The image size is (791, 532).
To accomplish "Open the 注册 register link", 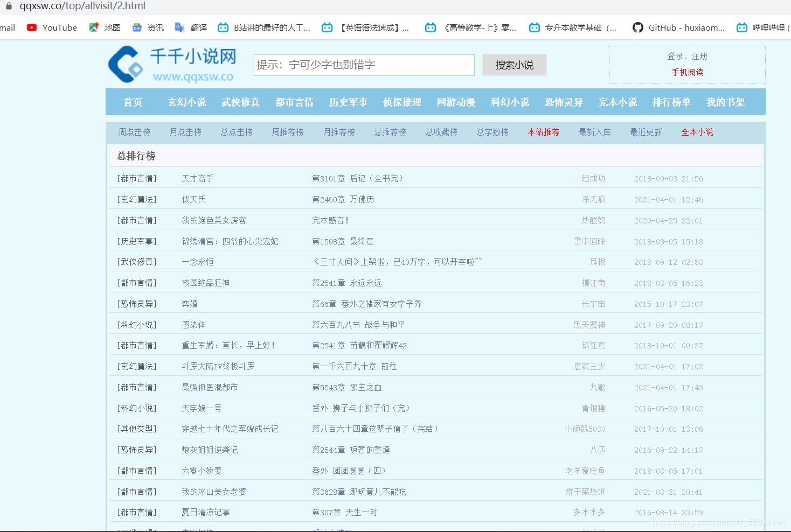I will click(699, 56).
